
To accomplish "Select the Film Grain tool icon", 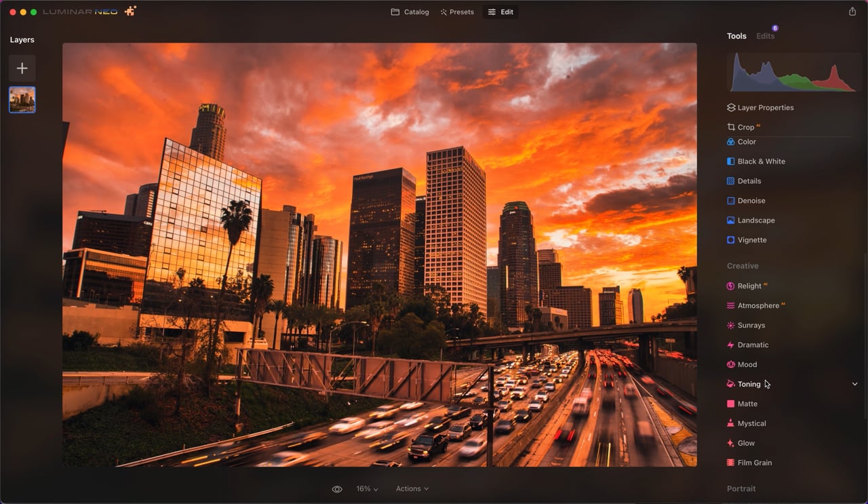I will coord(730,463).
